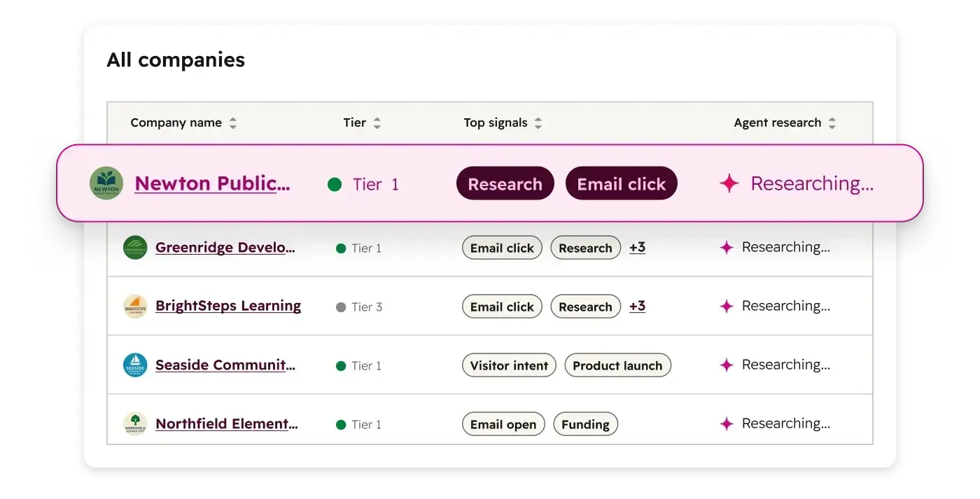The image size is (980, 499).
Task: Open the Newton Public company link
Action: [x=212, y=183]
